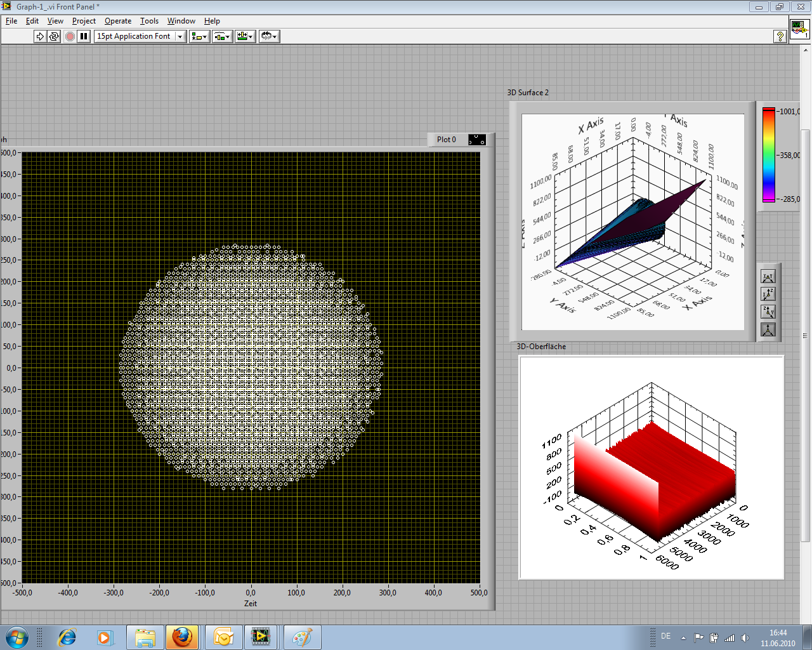
Task: Select the XY plane projection button
Action: (768, 277)
